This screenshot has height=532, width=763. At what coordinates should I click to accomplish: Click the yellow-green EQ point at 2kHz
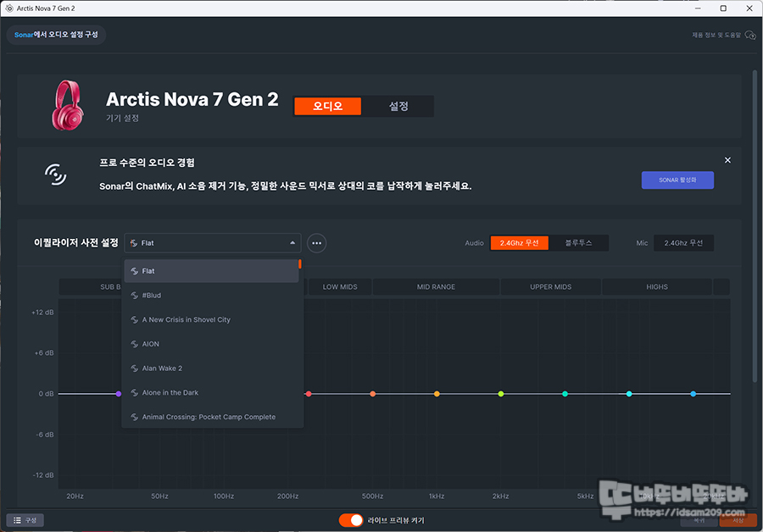click(x=501, y=394)
